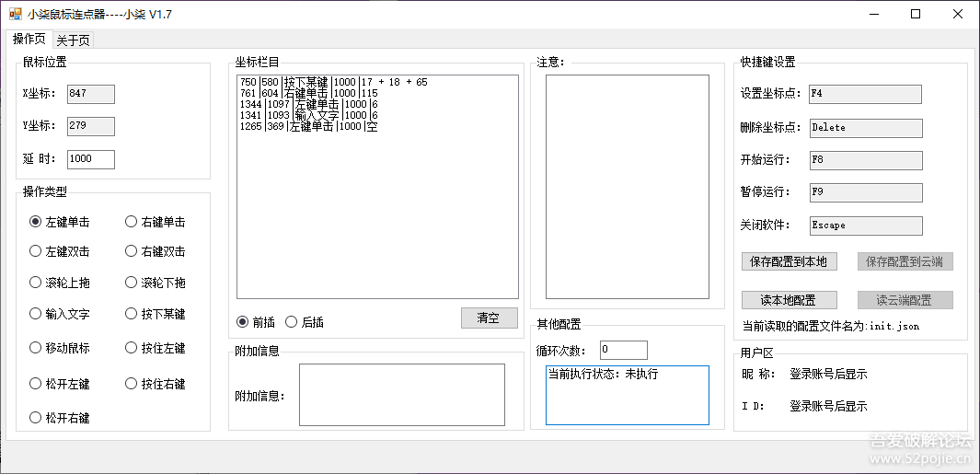Click the 删除坐标点 hotkey field Delete

pos(866,128)
